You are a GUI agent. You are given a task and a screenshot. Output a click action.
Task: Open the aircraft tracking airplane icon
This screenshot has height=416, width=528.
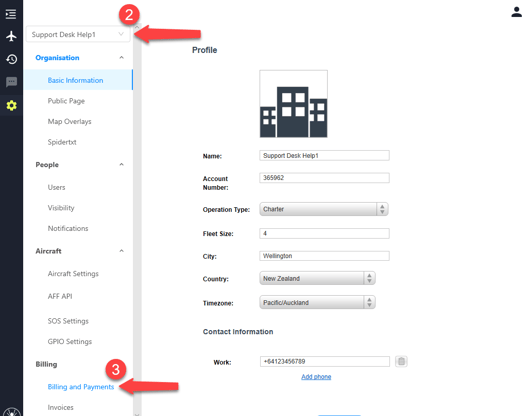[x=11, y=36]
